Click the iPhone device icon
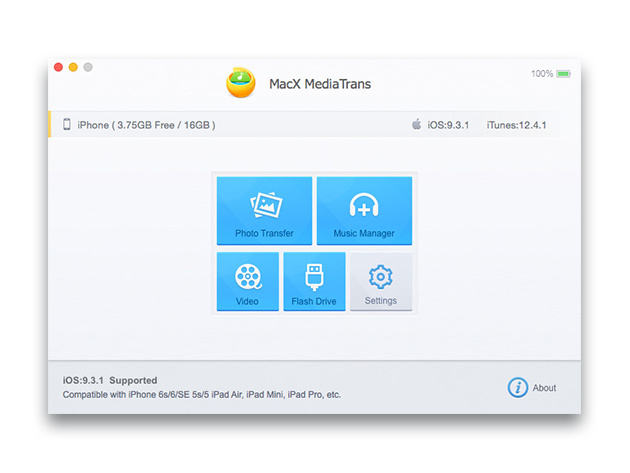 point(67,124)
